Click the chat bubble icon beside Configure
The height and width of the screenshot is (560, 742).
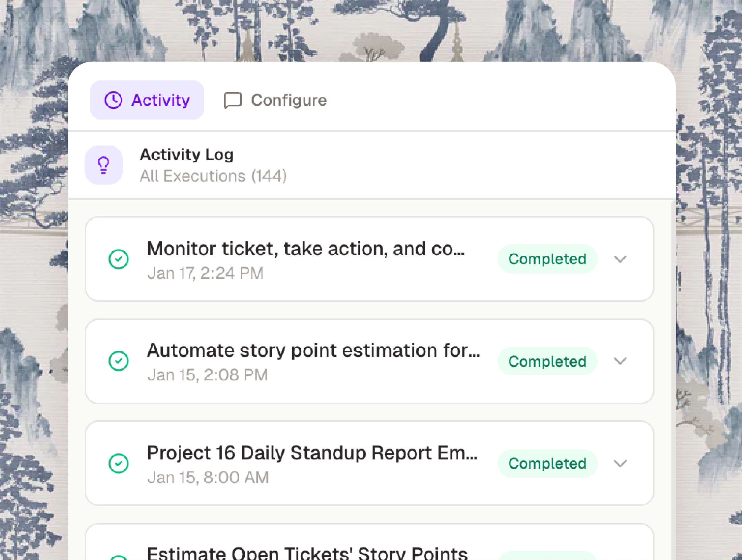click(233, 100)
